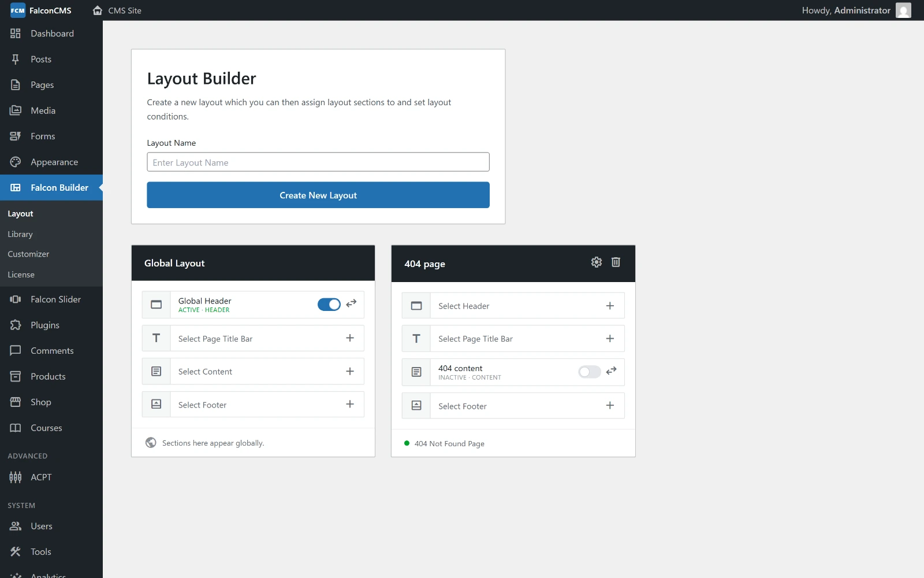Go to Posts menu
Screen dimensions: 924x578
51,59
